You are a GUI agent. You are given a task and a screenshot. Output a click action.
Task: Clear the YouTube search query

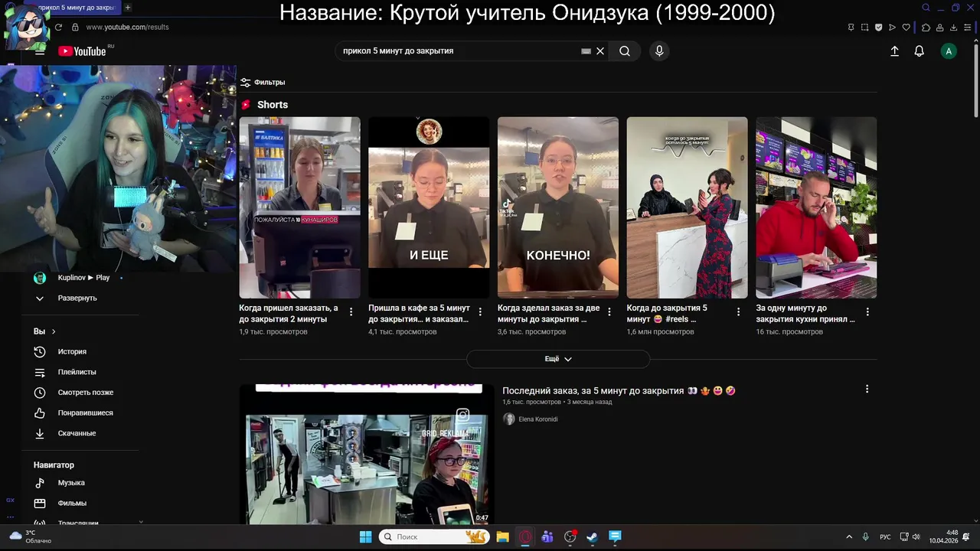pos(600,51)
